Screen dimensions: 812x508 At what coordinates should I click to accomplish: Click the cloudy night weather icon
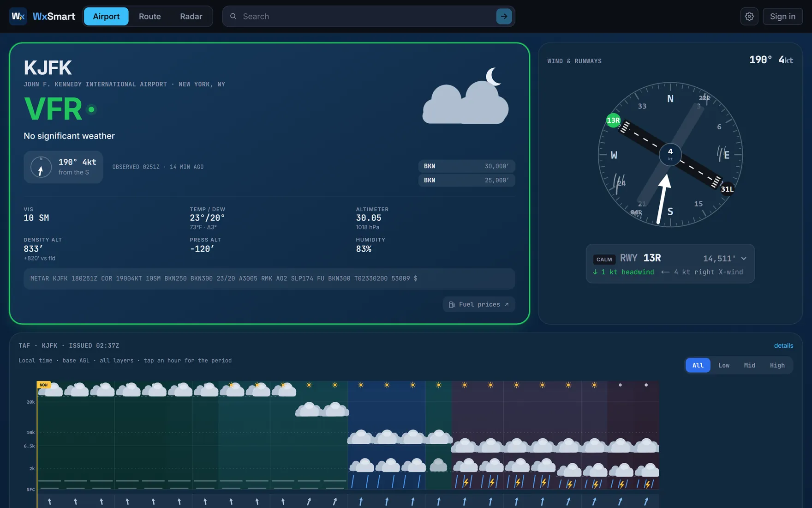coord(466,96)
